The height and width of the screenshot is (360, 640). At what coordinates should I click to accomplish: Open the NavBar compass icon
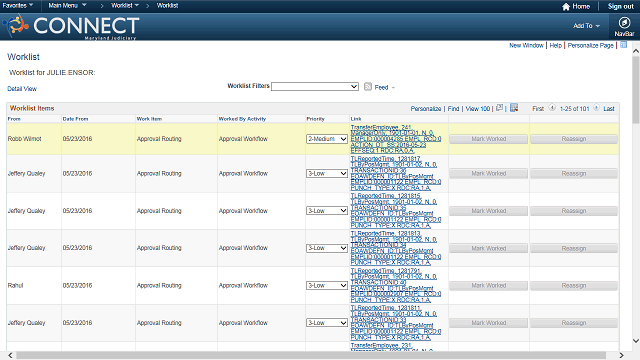click(x=624, y=22)
